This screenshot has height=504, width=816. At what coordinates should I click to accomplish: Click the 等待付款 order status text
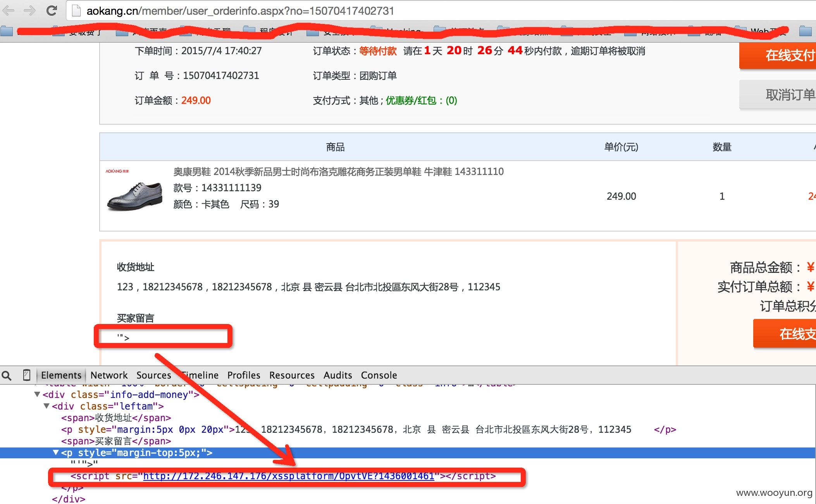click(x=378, y=51)
